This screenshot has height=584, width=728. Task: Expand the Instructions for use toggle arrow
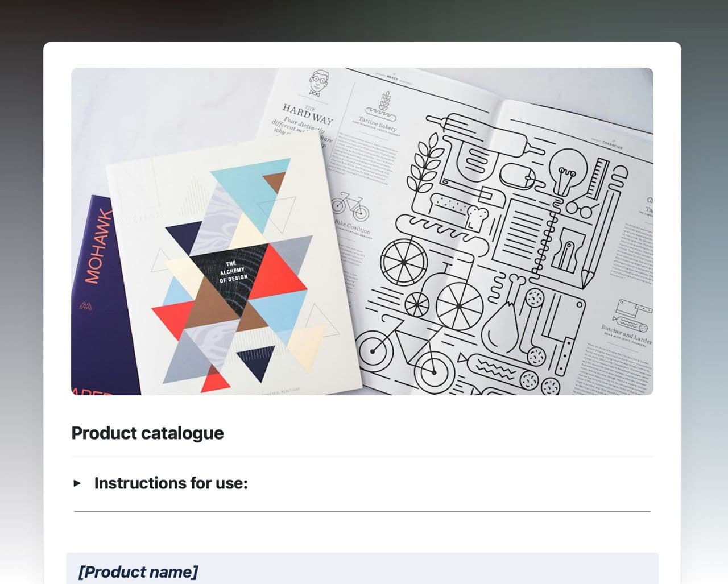point(77,483)
